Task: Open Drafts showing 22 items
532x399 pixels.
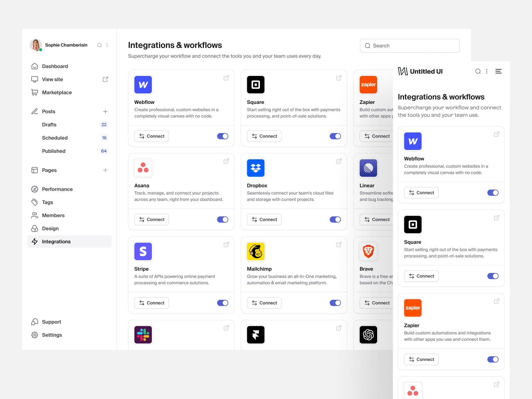Action: pyautogui.click(x=49, y=124)
